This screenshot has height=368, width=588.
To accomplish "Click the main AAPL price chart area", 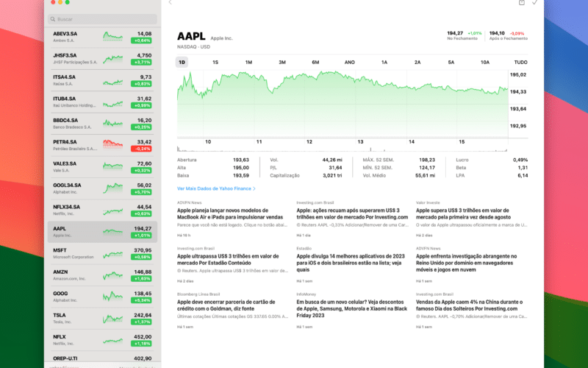I will click(x=343, y=104).
